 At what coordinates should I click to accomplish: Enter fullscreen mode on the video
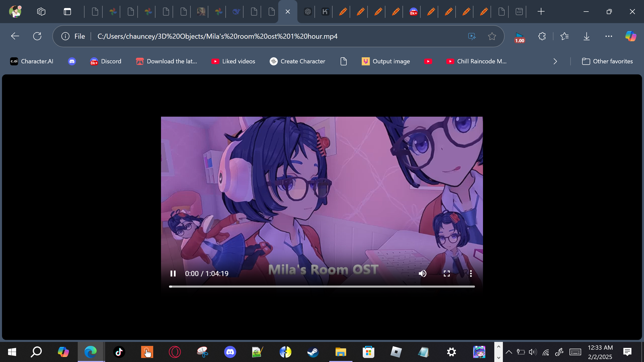447,274
